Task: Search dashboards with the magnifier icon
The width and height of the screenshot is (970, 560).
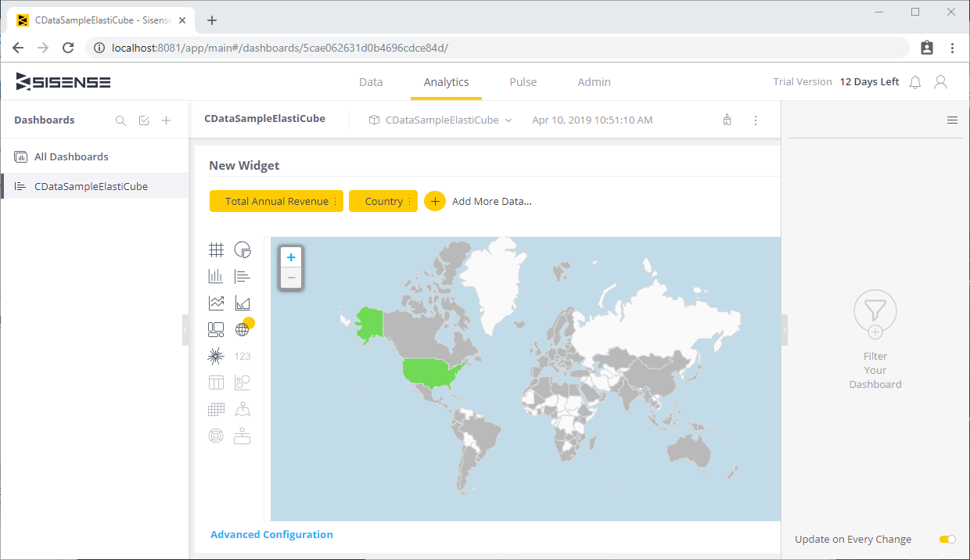Action: point(120,120)
